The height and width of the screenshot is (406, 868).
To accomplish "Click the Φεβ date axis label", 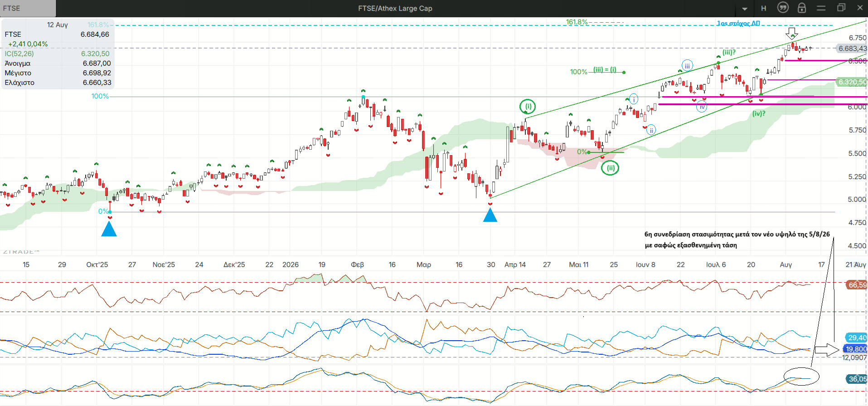I will pos(358,264).
